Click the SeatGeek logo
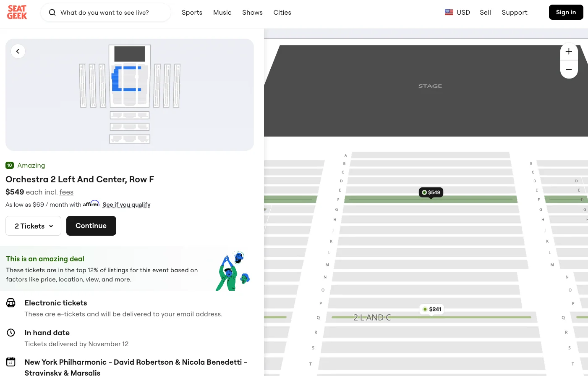The height and width of the screenshot is (376, 588). point(17,12)
